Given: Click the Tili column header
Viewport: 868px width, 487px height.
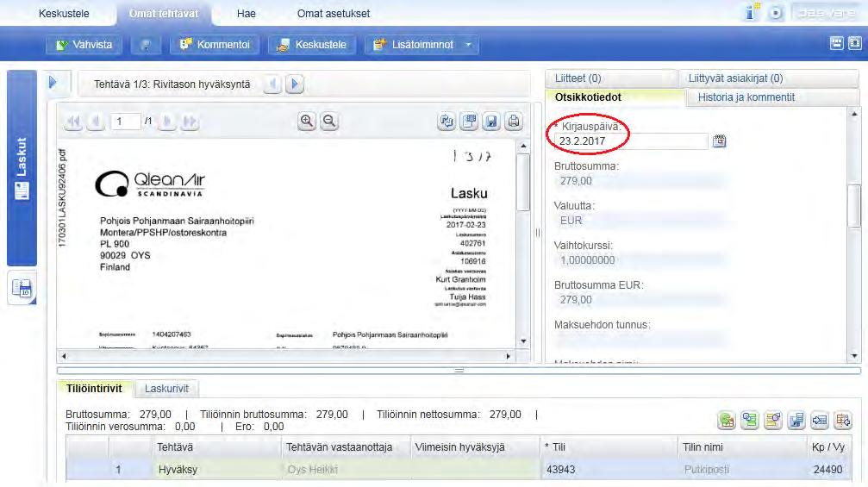Looking at the screenshot, I should [609, 447].
